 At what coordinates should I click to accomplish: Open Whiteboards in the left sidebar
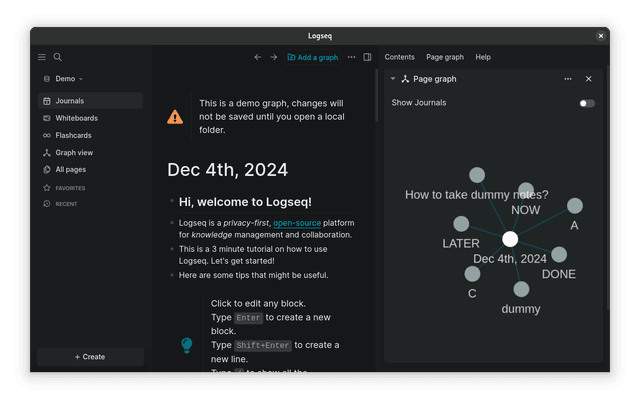pos(90,118)
